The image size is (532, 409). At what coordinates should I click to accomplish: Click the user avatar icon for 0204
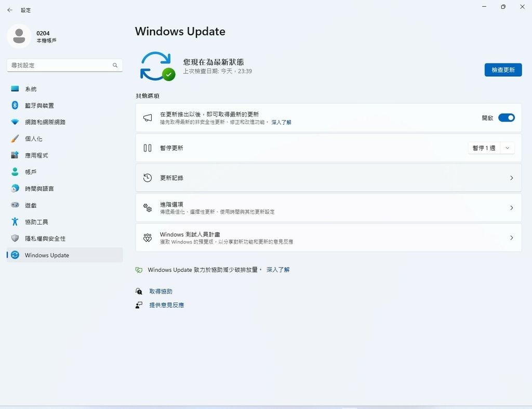click(19, 36)
